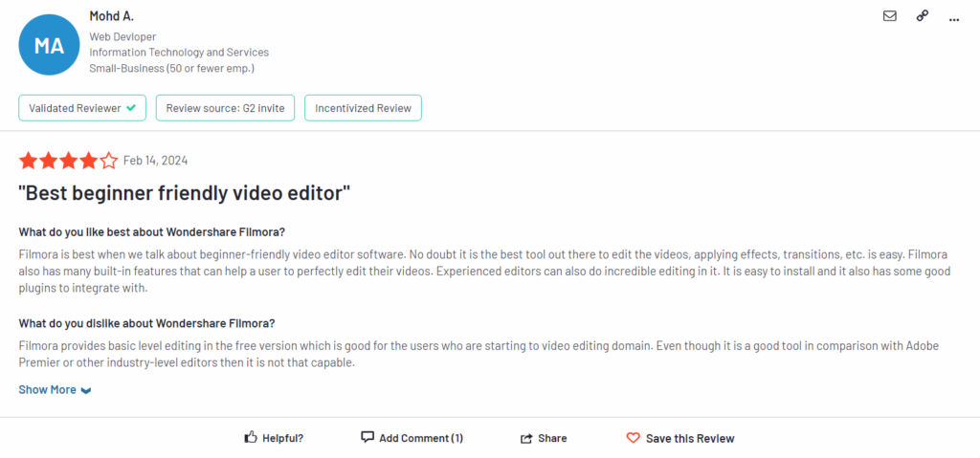Copy review link via chain icon
The height and width of the screenshot is (458, 980).
(x=922, y=16)
